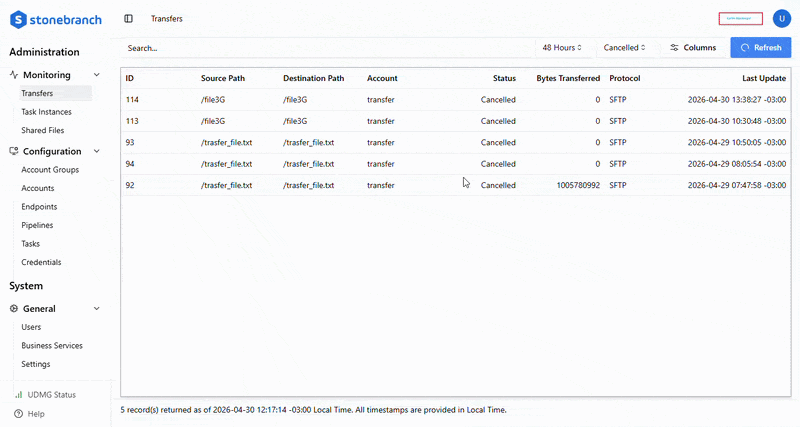Viewport: 800px width, 427px height.
Task: Click the Configuration section icon
Action: [14, 151]
